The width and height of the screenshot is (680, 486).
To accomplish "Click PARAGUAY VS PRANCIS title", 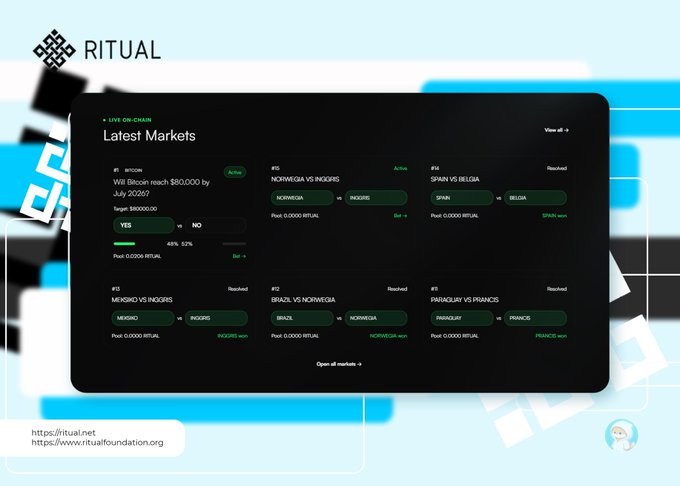I will pyautogui.click(x=464, y=300).
